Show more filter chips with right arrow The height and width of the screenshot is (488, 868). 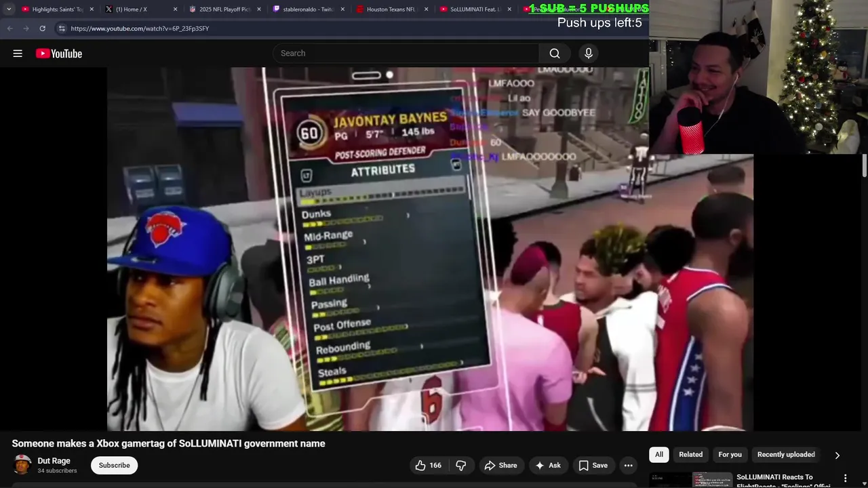pos(837,455)
